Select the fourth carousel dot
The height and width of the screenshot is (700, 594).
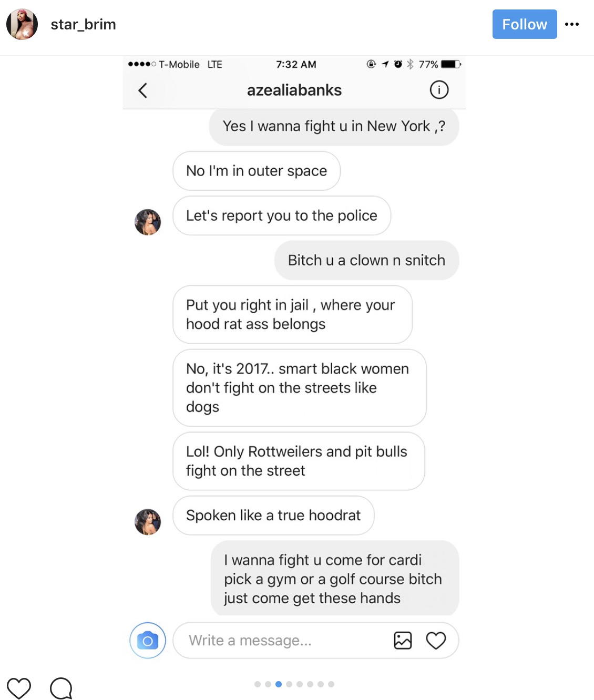point(289,684)
